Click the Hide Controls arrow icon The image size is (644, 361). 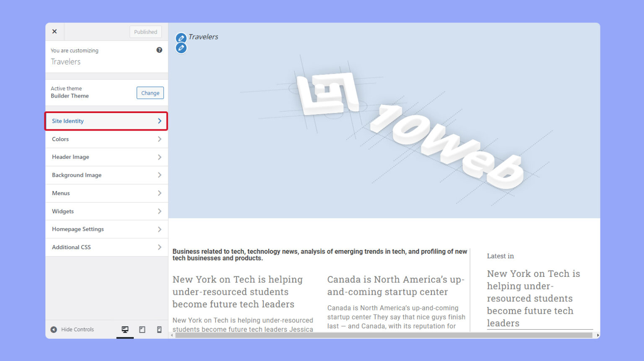pos(54,329)
